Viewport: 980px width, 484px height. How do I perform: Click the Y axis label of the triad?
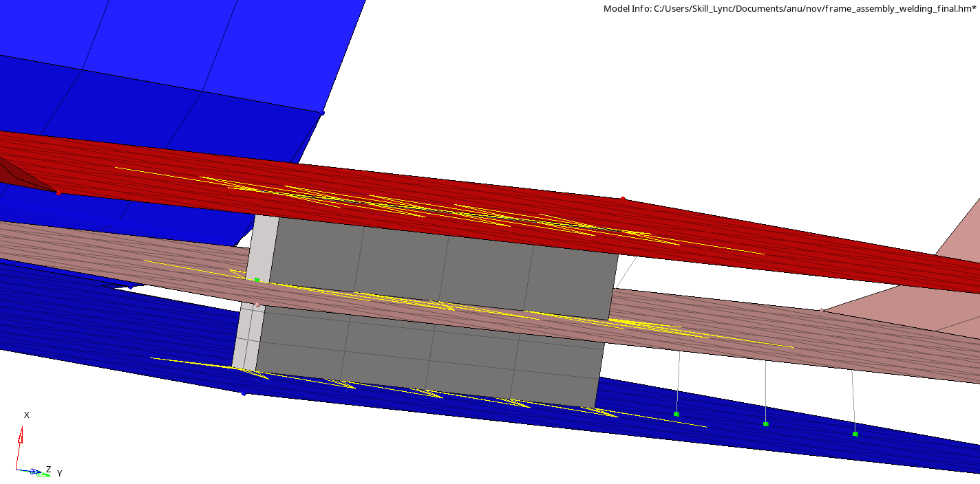click(x=59, y=474)
